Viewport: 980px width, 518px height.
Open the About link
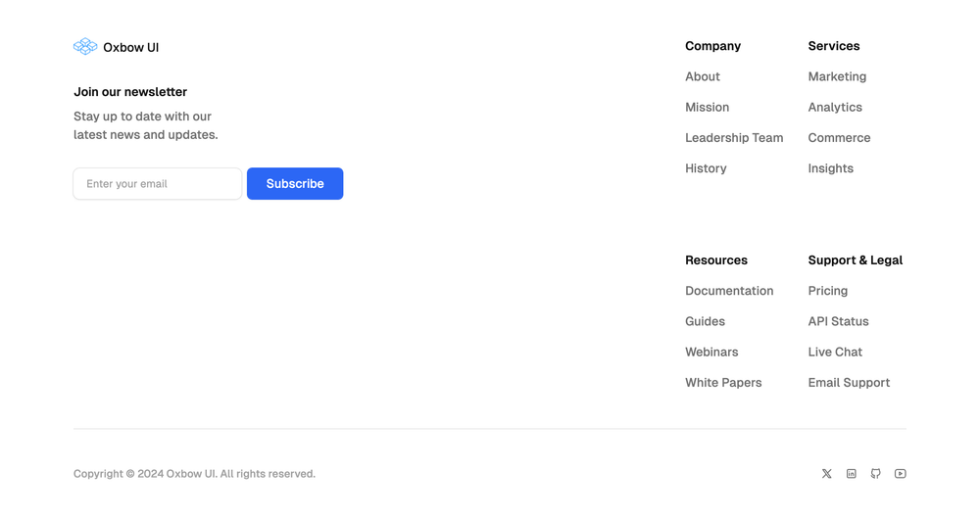[703, 76]
